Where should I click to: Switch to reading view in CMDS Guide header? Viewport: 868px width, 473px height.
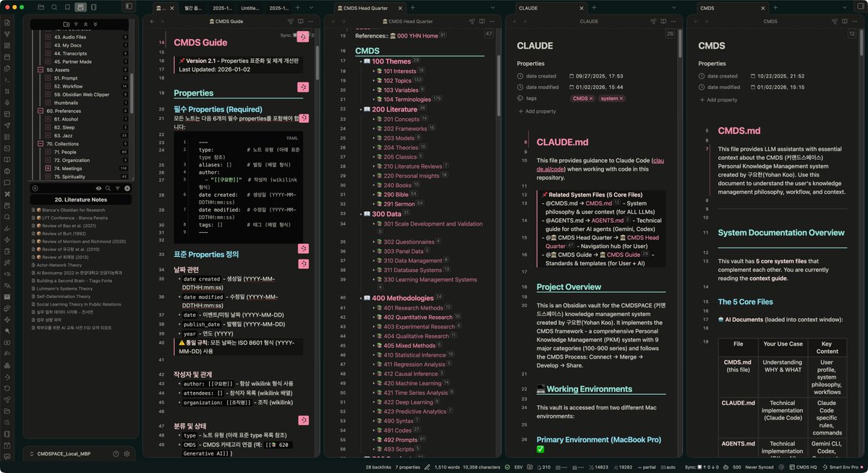[301, 22]
